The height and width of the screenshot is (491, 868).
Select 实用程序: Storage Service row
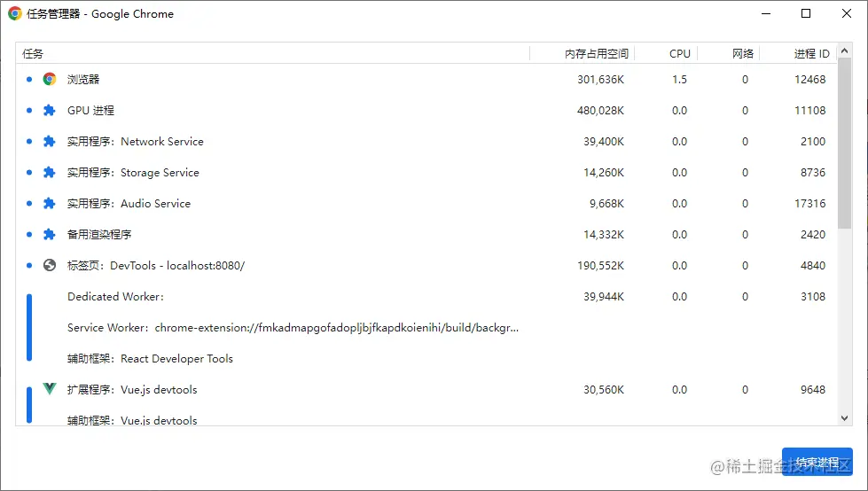point(426,172)
